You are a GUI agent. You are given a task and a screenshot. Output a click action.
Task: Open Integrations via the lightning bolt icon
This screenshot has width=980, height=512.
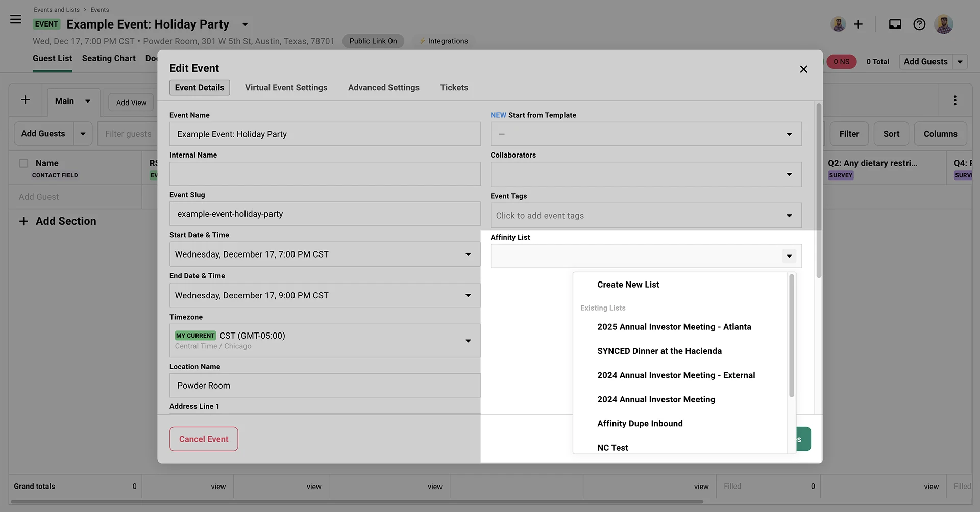click(x=443, y=41)
